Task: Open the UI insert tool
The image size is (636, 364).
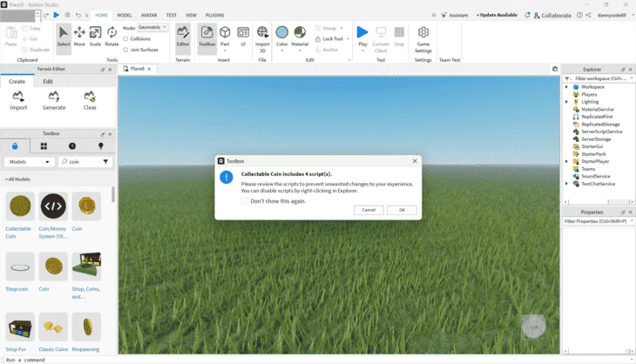Action: coord(243,37)
